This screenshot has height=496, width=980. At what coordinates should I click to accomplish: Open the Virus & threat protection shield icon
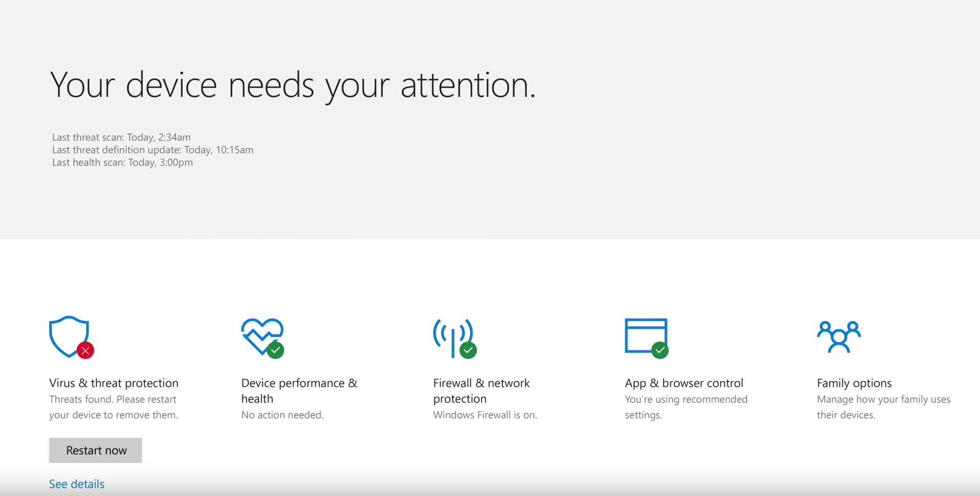click(71, 337)
